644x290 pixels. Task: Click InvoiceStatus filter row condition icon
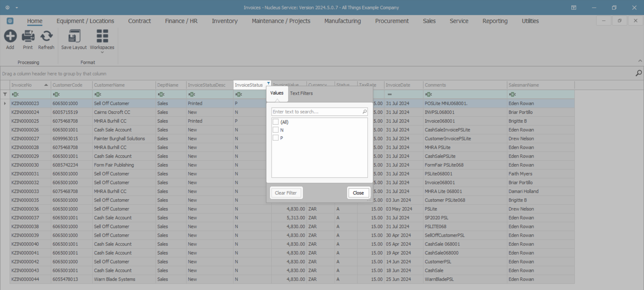239,94
